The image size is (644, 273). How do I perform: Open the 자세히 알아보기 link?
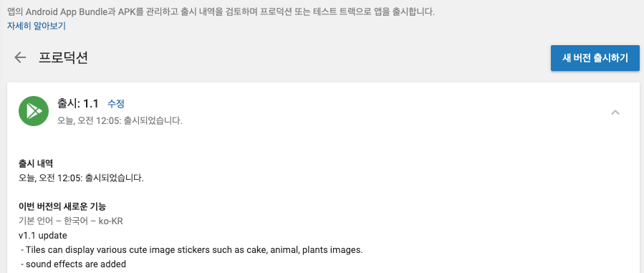coord(36,26)
